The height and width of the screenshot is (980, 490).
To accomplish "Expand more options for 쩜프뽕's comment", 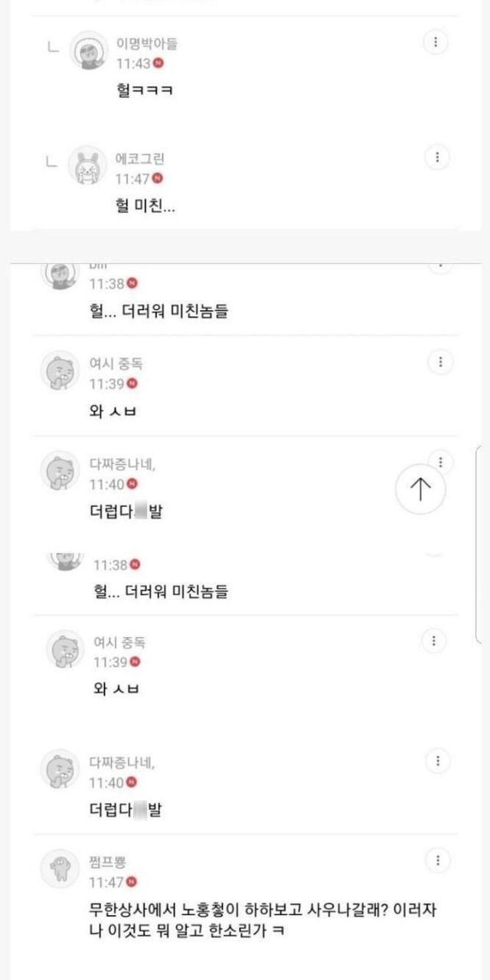I will [437, 860].
